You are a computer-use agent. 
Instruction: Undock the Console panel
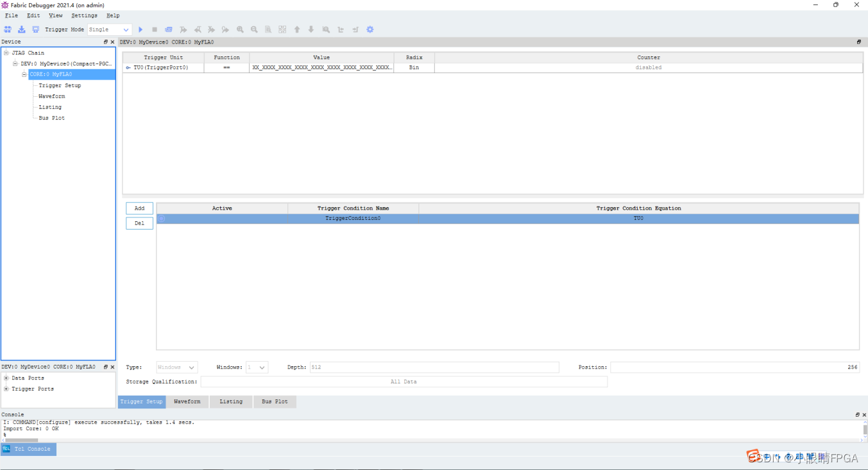858,415
